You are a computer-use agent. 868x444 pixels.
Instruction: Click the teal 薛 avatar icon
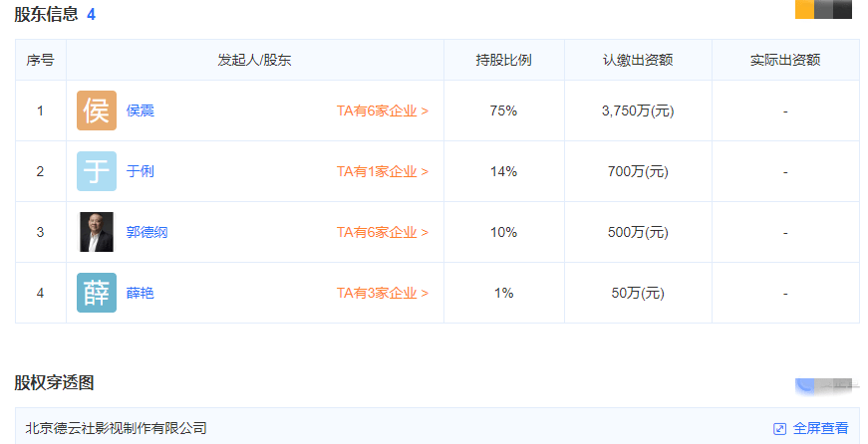pos(97,293)
